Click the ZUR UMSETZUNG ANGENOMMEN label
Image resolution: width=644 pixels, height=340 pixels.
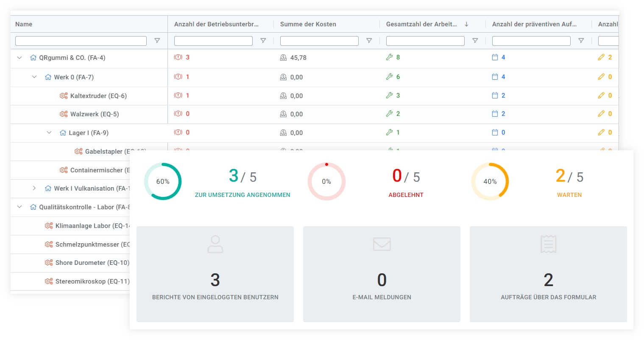pos(243,195)
